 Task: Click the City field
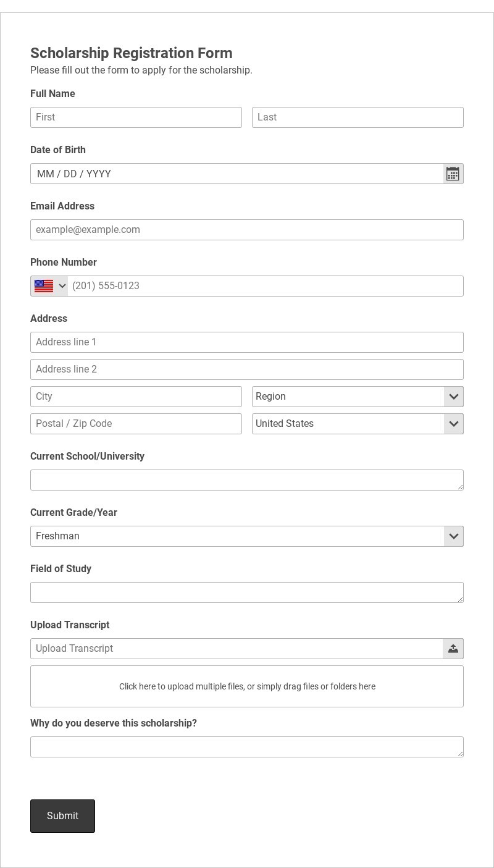coord(136,397)
